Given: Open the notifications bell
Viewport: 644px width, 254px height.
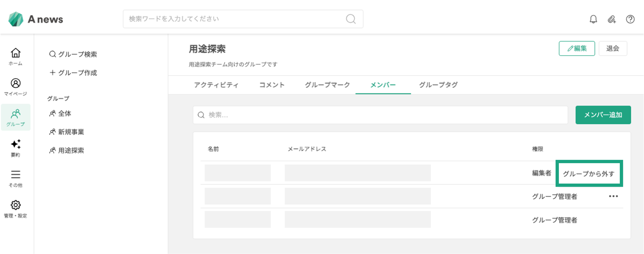Looking at the screenshot, I should pos(593,19).
